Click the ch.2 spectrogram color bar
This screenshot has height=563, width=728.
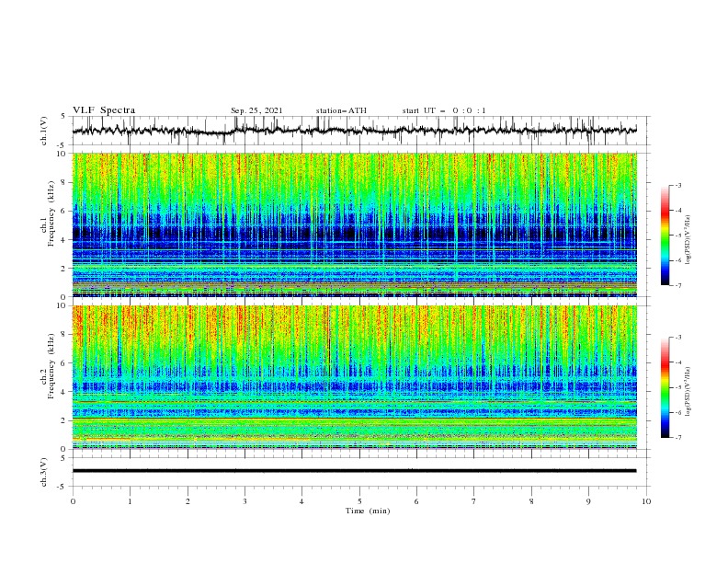tap(665, 387)
